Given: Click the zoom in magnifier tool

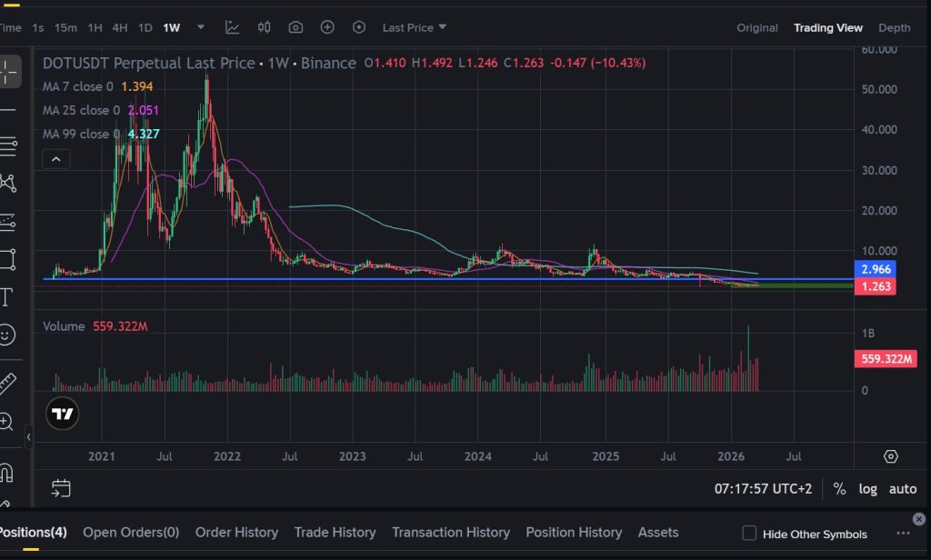Looking at the screenshot, I should (x=7, y=422).
